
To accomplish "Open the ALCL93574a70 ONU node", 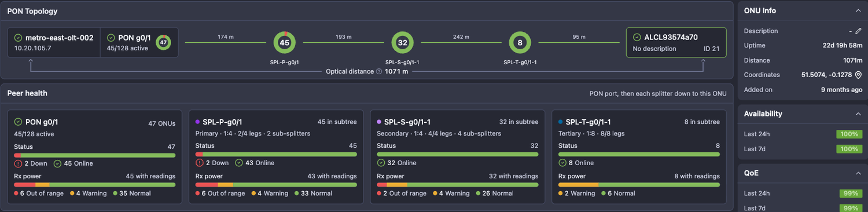I will [676, 42].
